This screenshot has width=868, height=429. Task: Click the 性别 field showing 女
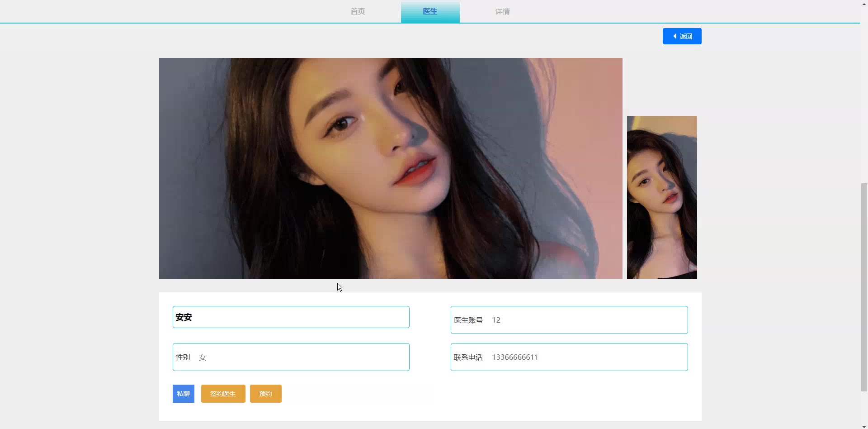pos(291,357)
